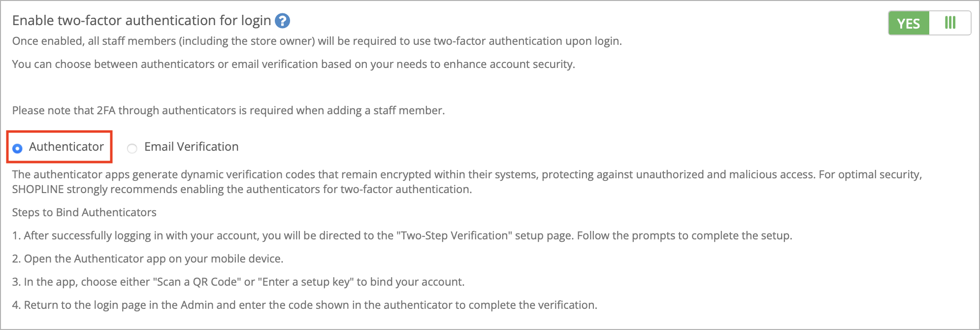Image resolution: width=980 pixels, height=330 pixels.
Task: Select the Authenticator radio button
Action: 17,148
